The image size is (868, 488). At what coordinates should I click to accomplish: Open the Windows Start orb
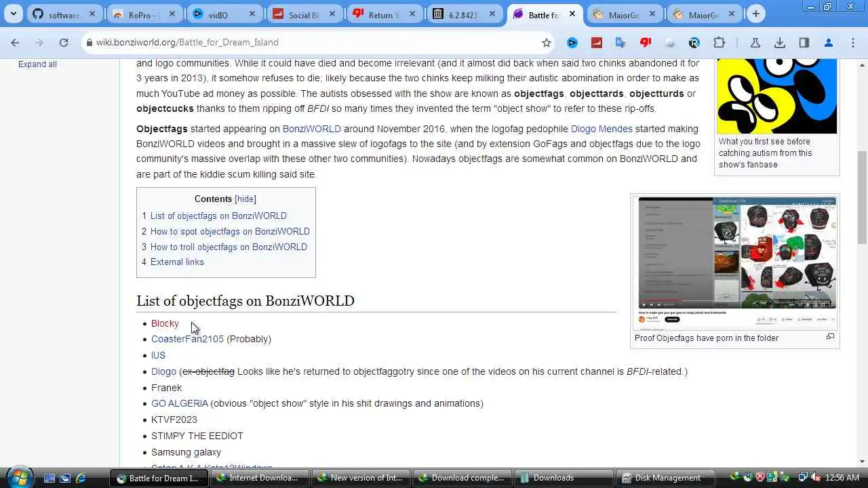click(18, 477)
